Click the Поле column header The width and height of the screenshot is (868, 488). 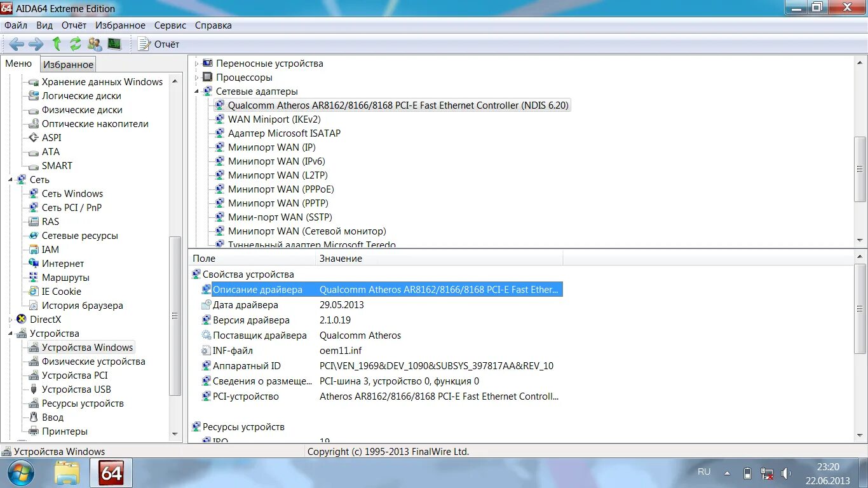pyautogui.click(x=252, y=259)
